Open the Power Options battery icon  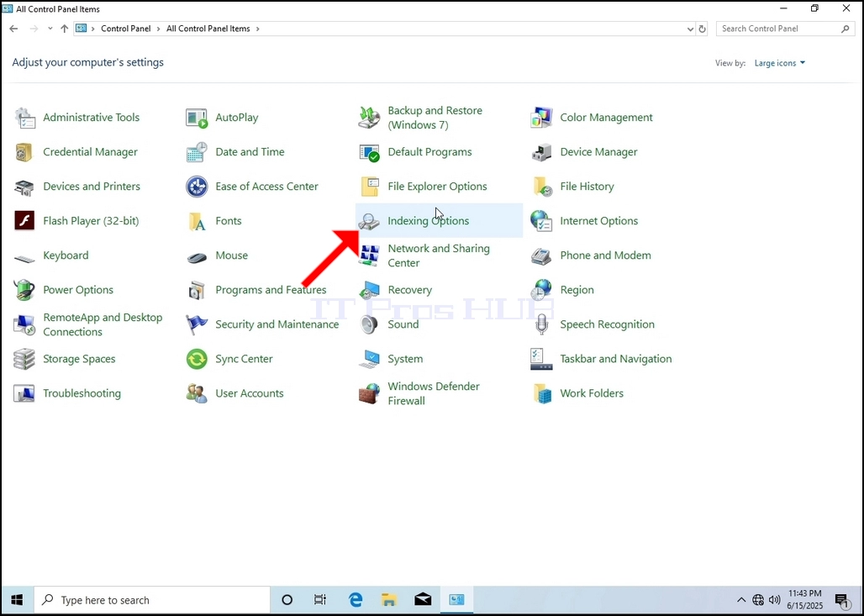(24, 290)
